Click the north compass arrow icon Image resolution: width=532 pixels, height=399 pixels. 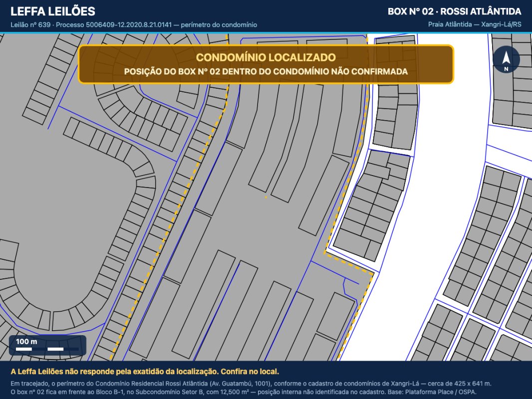pos(506,57)
